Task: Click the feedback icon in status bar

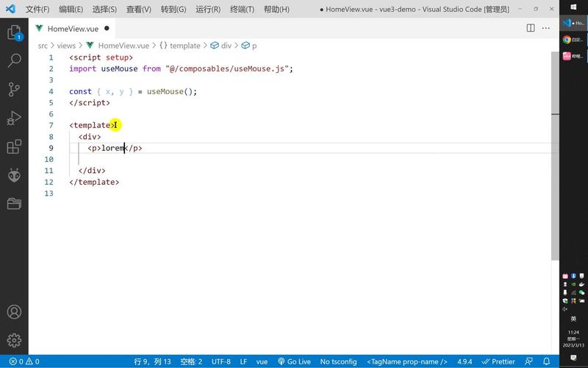Action: 529,361
